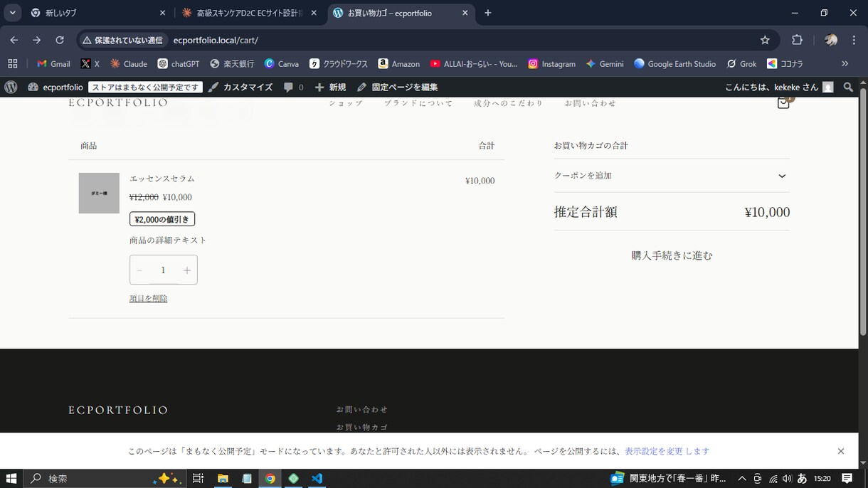Open the Google Earth Studio bookmark
This screenshot has width=868, height=488.
(x=674, y=63)
